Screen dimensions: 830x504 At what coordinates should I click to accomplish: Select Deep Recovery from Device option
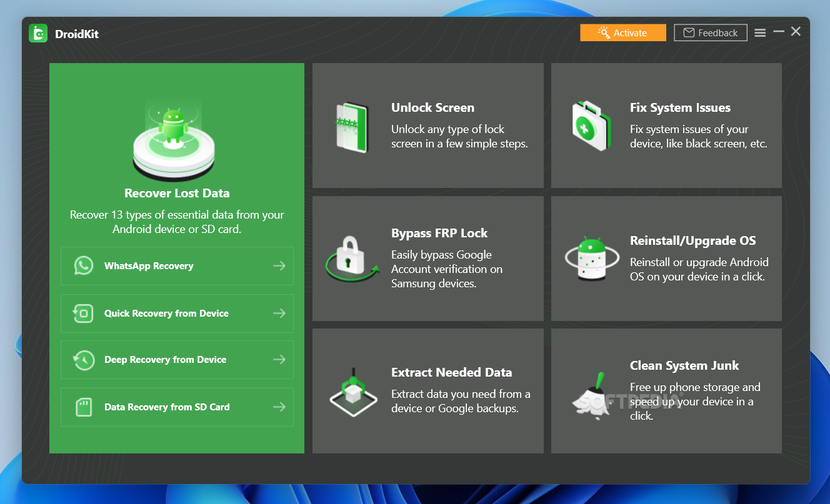click(x=177, y=360)
